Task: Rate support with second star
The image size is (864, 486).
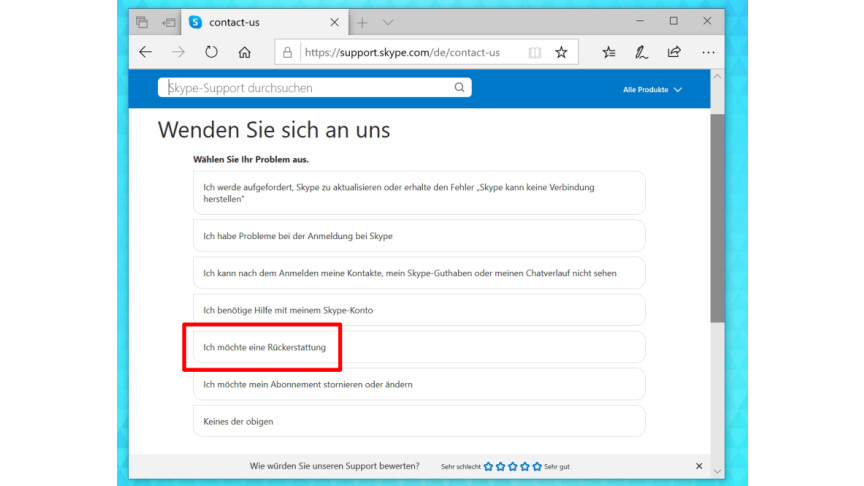Action: pos(500,466)
